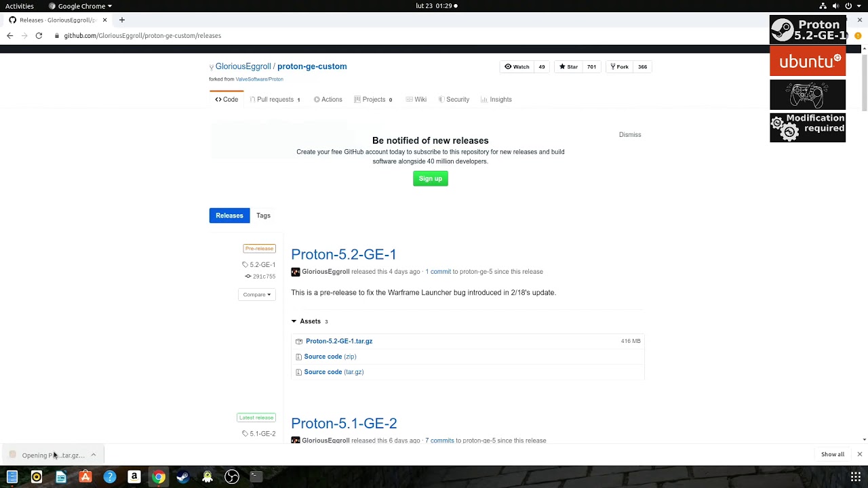
Task: Open a new Chrome tab
Action: pyautogui.click(x=122, y=20)
